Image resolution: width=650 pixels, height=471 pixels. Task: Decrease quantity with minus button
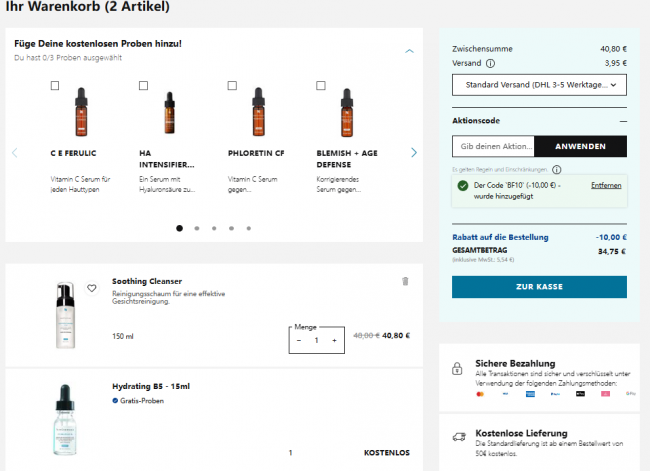click(298, 340)
